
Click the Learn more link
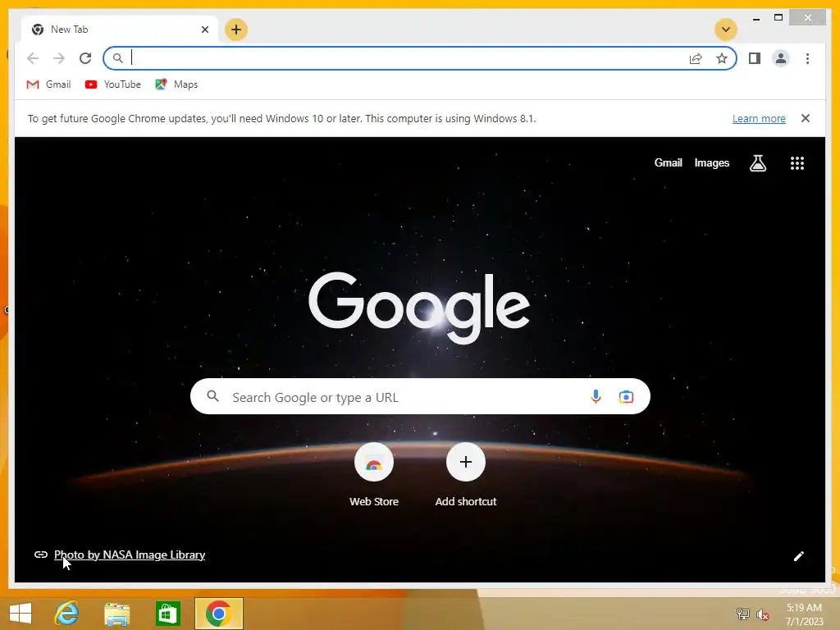[x=759, y=118]
